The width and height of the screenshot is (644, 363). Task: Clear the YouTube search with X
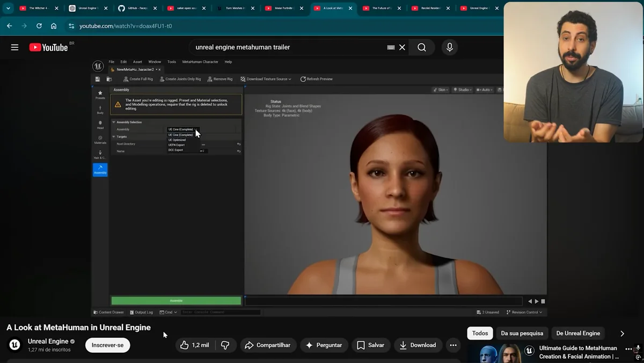(402, 47)
